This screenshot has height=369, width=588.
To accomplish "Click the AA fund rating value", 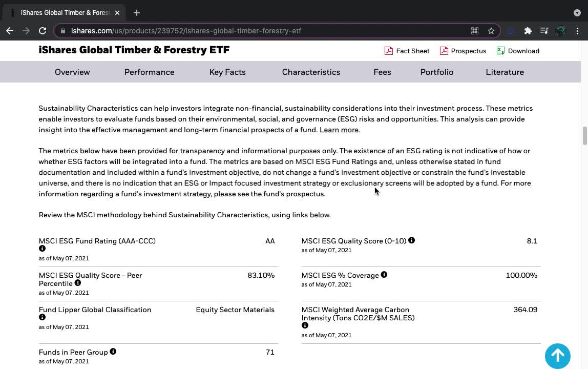I will click(x=270, y=241).
